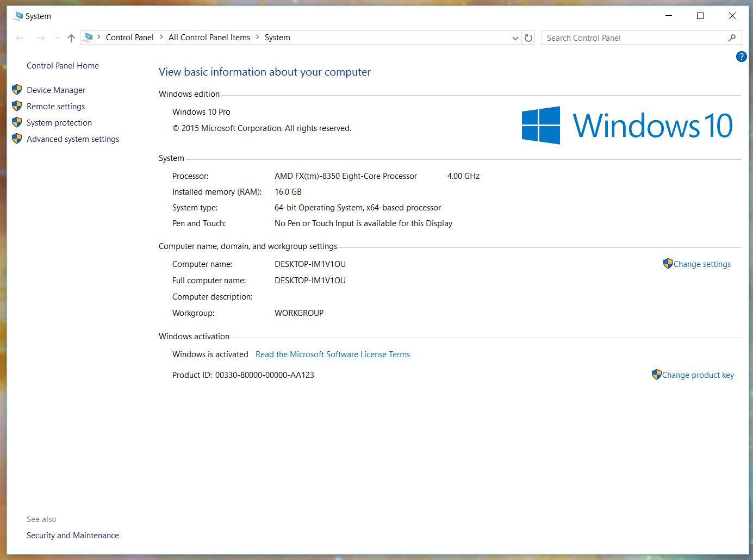Screen dimensions: 753x560
Task: Click the Computer name, domain, and workgroup header
Action: 248,246
